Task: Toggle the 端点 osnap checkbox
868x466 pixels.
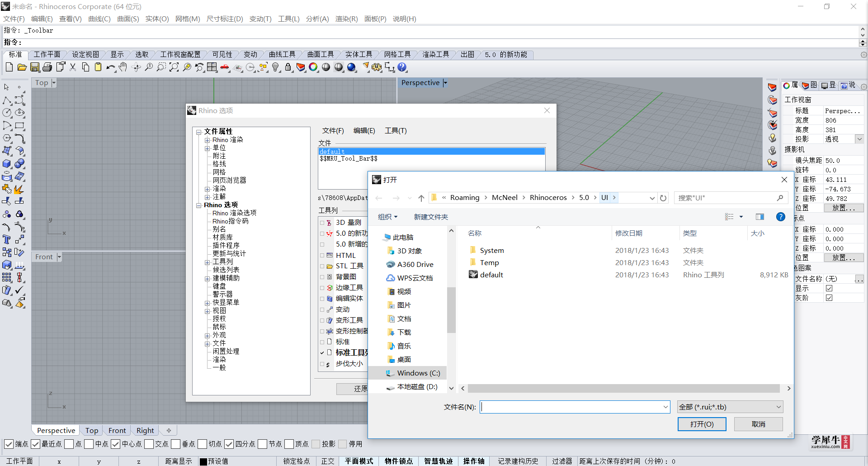Action: 9,444
